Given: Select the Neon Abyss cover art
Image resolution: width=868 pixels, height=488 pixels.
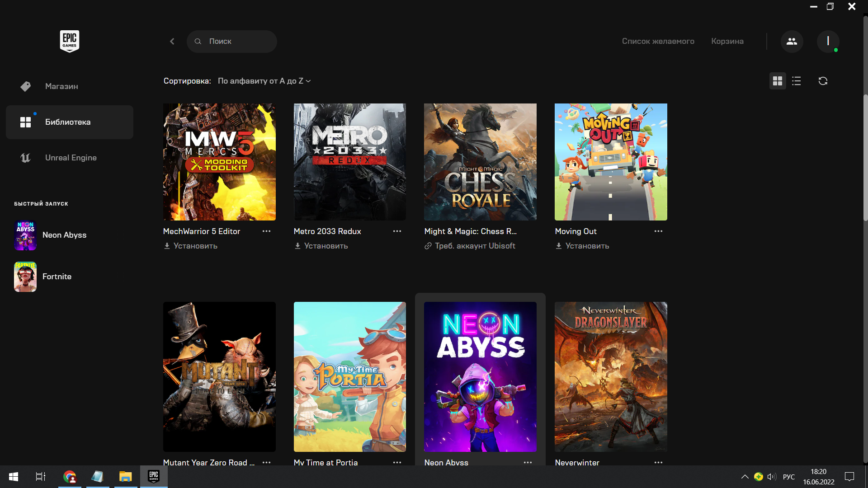Looking at the screenshot, I should 480,377.
